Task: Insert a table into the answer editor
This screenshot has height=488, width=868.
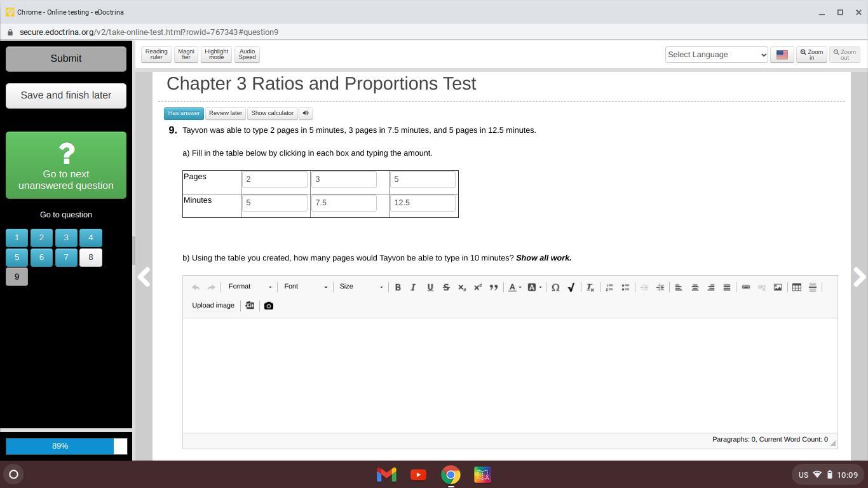Action: click(x=796, y=287)
